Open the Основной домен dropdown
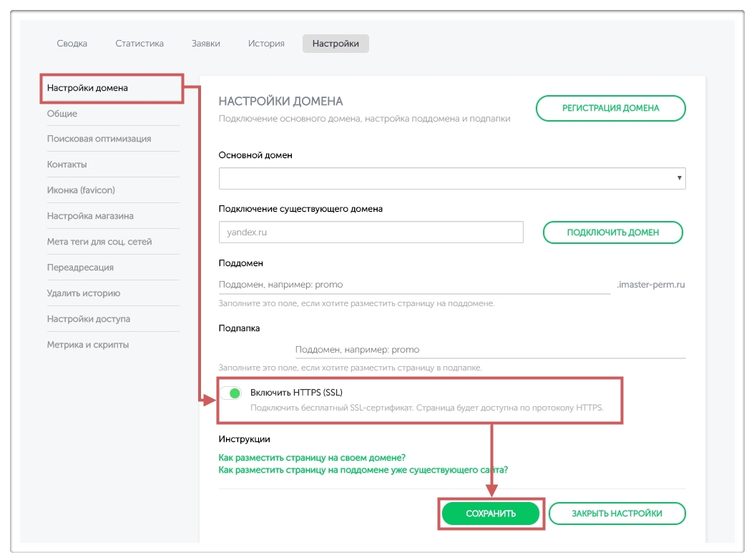Image resolution: width=754 pixels, height=560 pixels. (451, 178)
